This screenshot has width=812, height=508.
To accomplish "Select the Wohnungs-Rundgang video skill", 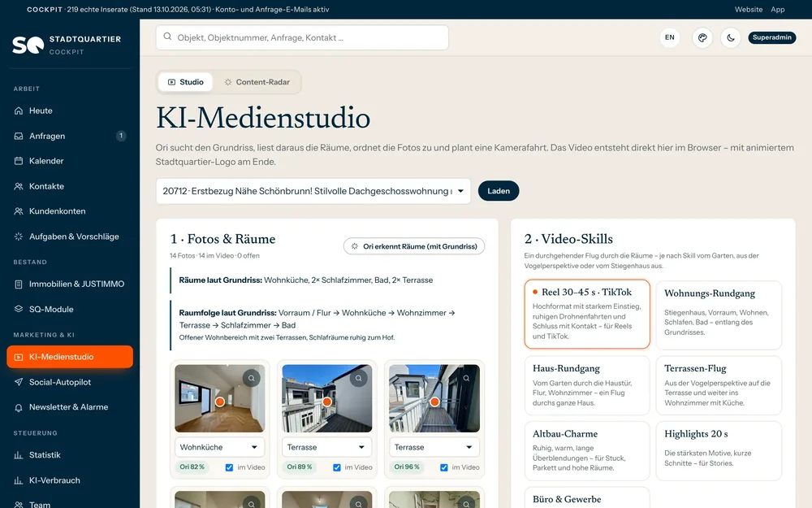I will point(719,315).
